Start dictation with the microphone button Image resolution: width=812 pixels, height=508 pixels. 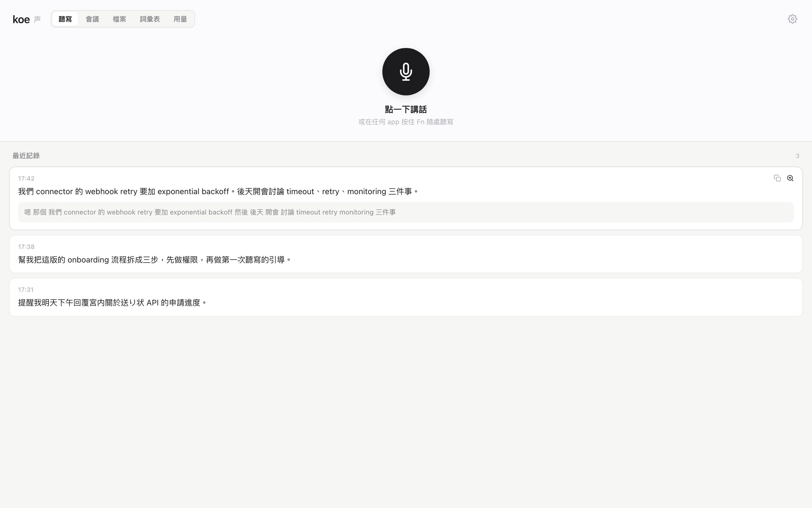[406, 72]
